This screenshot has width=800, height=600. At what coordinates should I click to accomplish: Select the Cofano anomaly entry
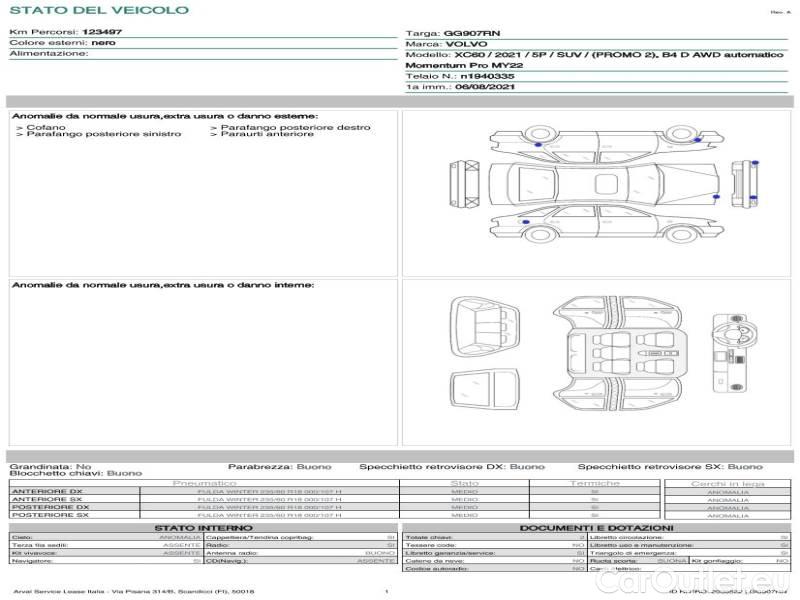click(x=43, y=127)
